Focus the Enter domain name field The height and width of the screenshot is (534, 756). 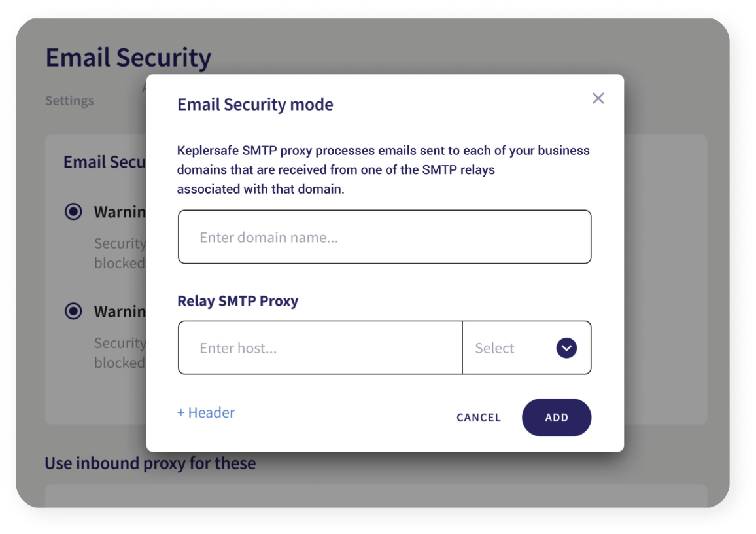pyautogui.click(x=385, y=237)
